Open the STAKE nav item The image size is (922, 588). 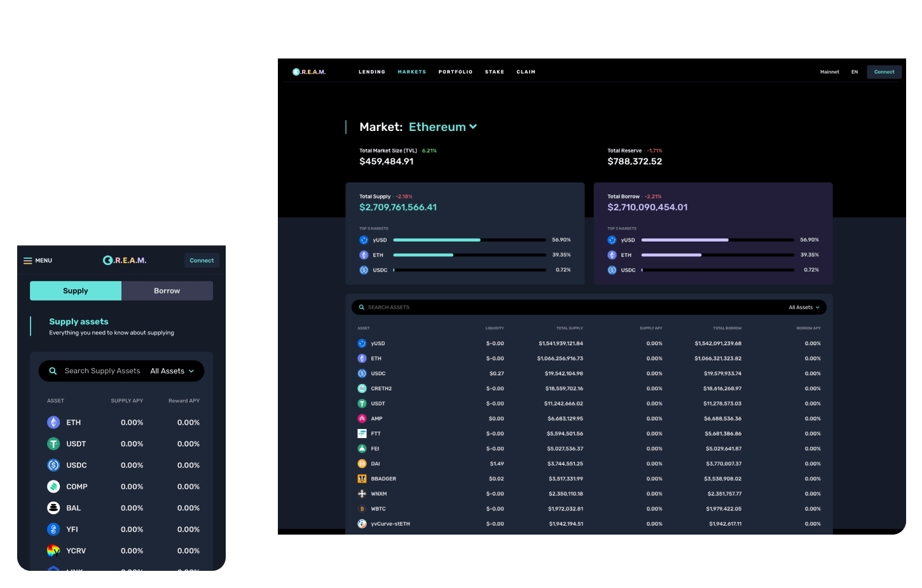pyautogui.click(x=495, y=72)
